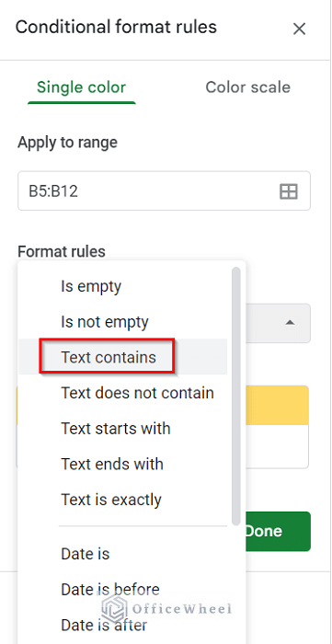Switch to the Single color tab
The height and width of the screenshot is (644, 332).
click(81, 87)
